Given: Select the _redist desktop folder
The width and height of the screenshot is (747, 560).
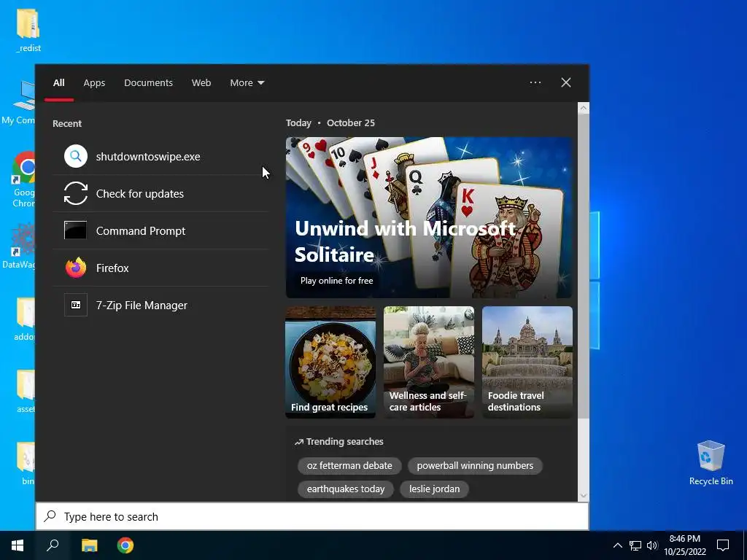Looking at the screenshot, I should pos(28,29).
